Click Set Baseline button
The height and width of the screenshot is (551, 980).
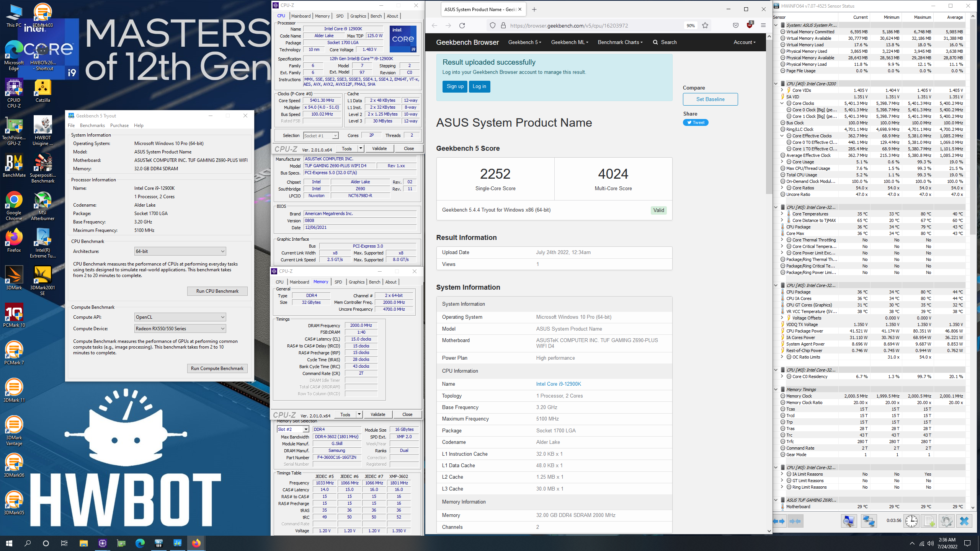[710, 99]
